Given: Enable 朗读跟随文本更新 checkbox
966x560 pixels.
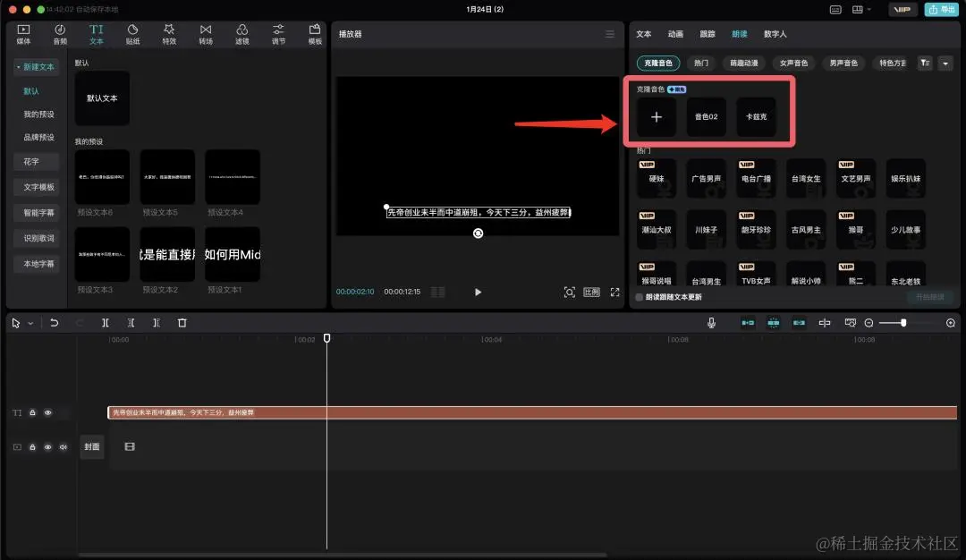Looking at the screenshot, I should point(640,297).
